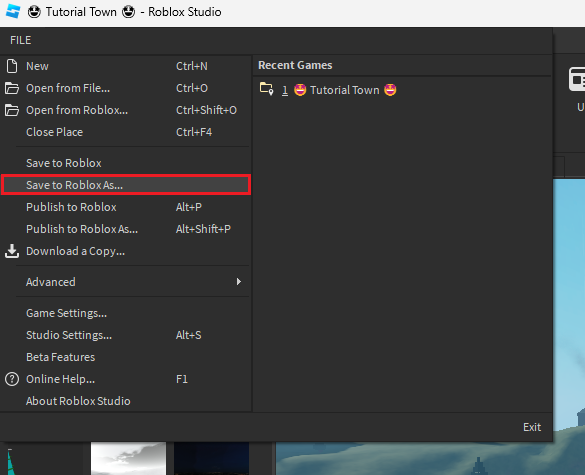Image resolution: width=585 pixels, height=475 pixels.
Task: Click the New file page icon
Action: pyautogui.click(x=12, y=66)
